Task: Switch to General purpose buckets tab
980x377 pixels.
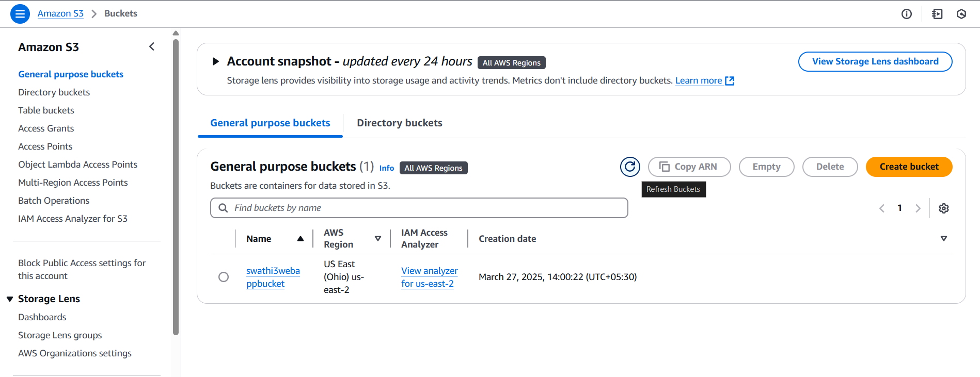Action: [x=270, y=123]
